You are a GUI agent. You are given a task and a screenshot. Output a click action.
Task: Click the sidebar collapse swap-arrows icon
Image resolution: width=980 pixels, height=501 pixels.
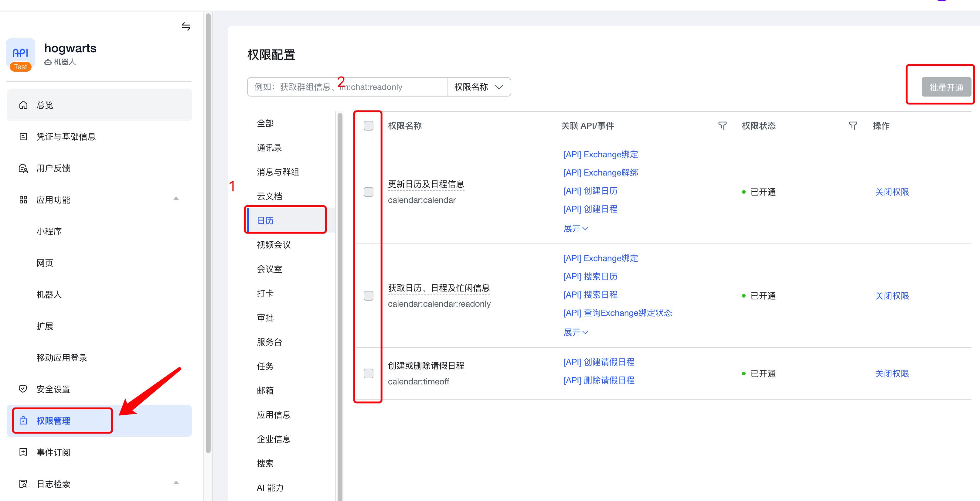[186, 26]
